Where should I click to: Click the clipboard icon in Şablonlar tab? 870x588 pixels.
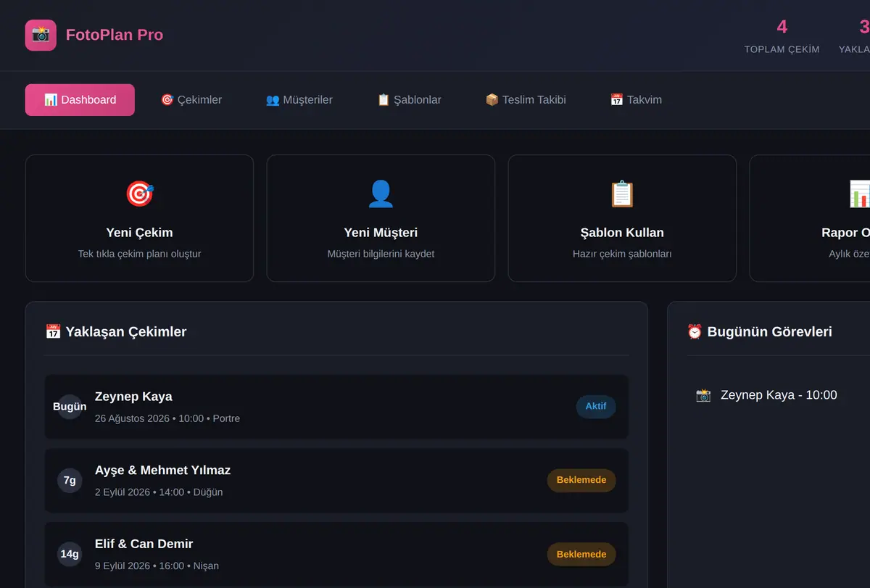tap(384, 100)
